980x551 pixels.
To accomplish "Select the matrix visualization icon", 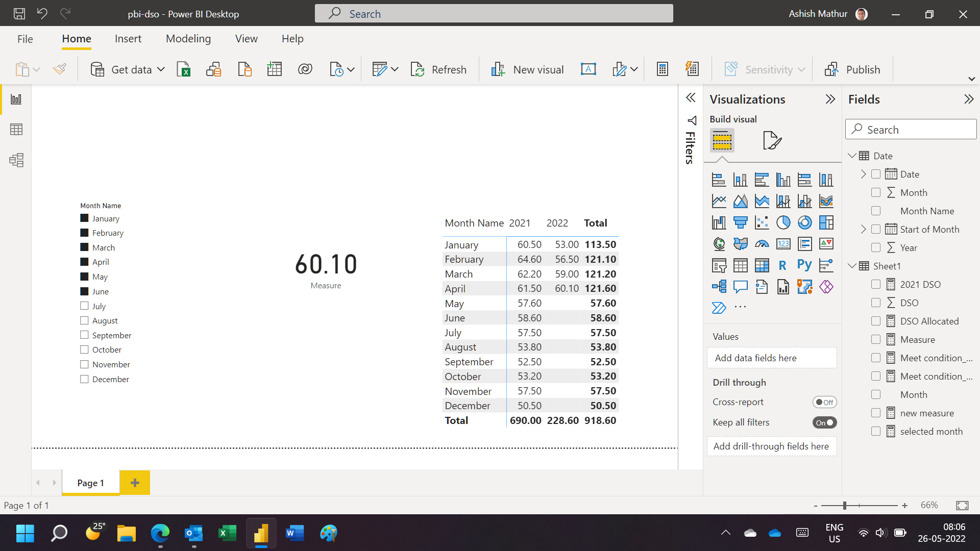I will pos(762,265).
